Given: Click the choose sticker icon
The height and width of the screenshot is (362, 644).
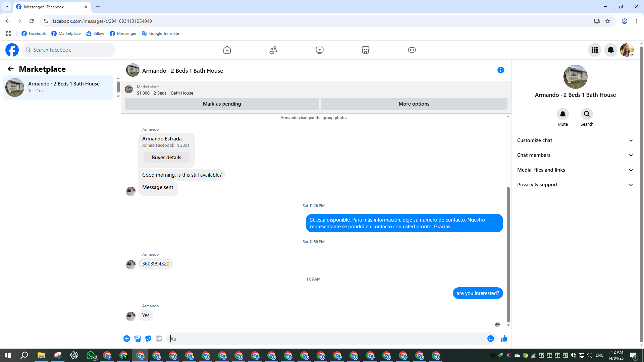Looking at the screenshot, I should tap(148, 339).
